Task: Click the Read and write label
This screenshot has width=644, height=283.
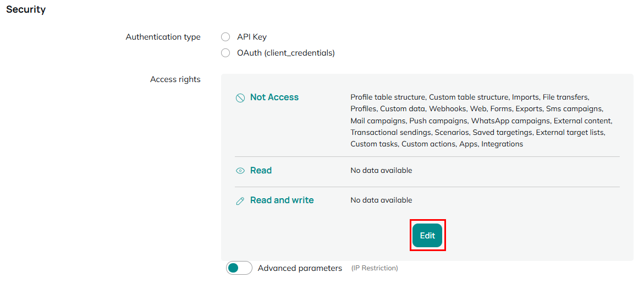Action: coord(282,200)
